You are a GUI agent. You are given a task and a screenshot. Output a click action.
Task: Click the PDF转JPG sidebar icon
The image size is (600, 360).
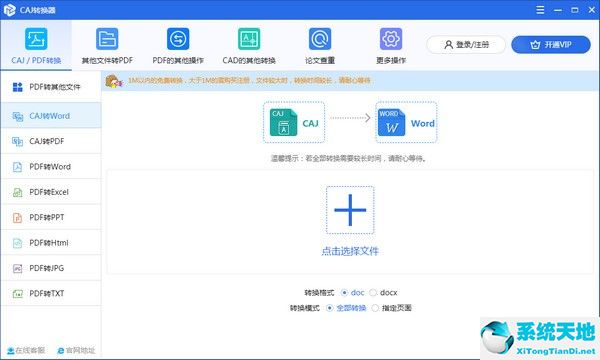18,268
